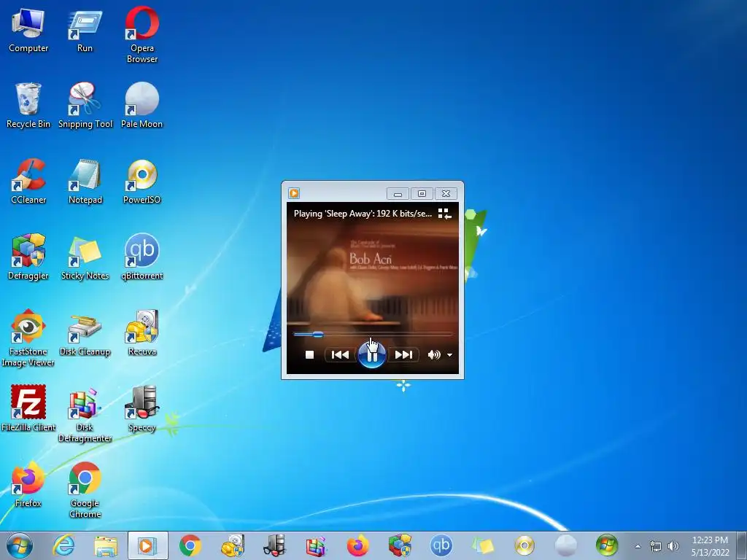This screenshot has height=560, width=747.
Task: Select the Recycle Bin icon
Action: click(28, 106)
